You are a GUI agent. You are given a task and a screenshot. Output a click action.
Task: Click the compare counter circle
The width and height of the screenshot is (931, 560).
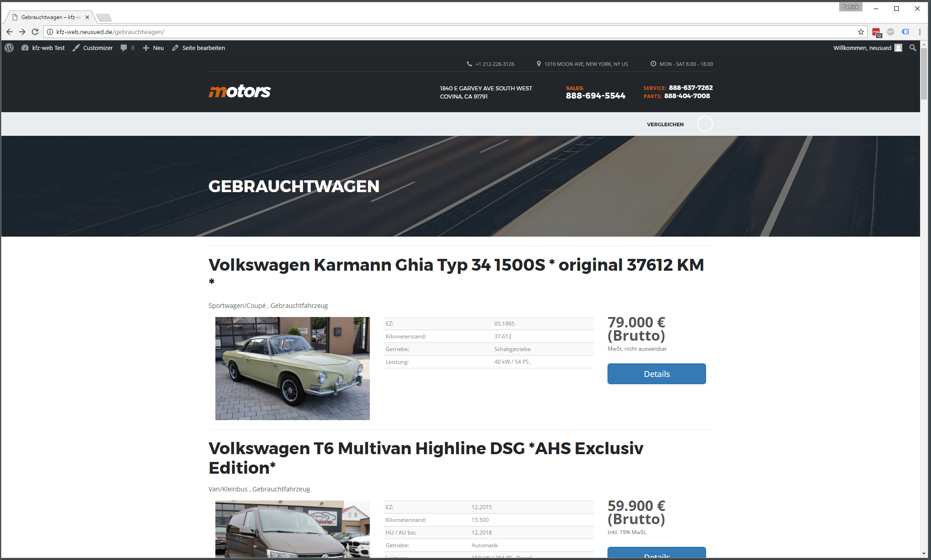[705, 124]
